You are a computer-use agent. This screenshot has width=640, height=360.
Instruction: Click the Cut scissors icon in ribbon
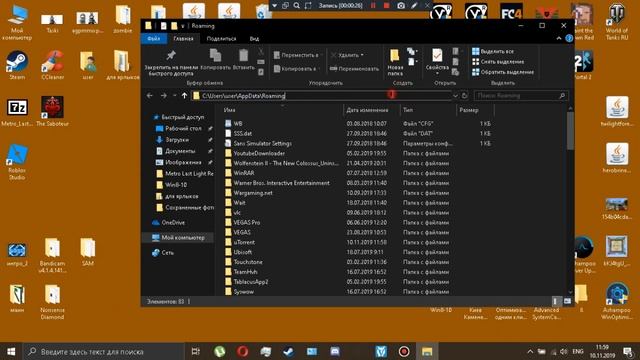(260, 52)
